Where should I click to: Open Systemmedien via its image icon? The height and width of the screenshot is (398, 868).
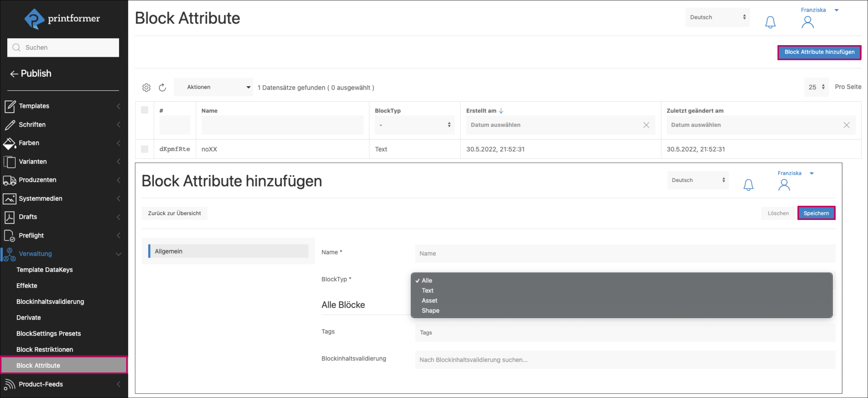coord(9,198)
